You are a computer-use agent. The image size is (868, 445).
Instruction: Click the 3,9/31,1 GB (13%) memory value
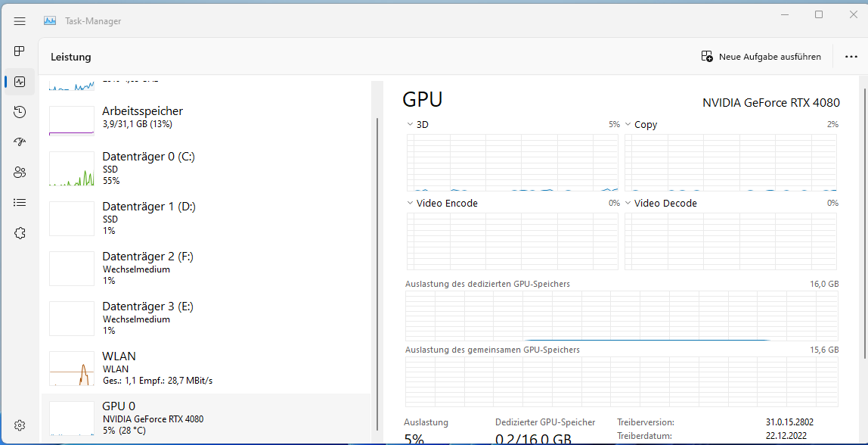point(138,124)
